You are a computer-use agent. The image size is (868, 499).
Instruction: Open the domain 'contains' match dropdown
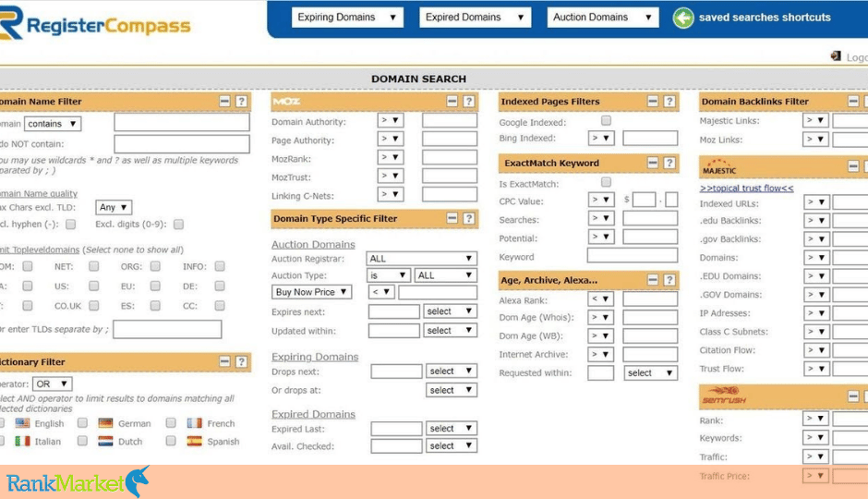(x=53, y=124)
